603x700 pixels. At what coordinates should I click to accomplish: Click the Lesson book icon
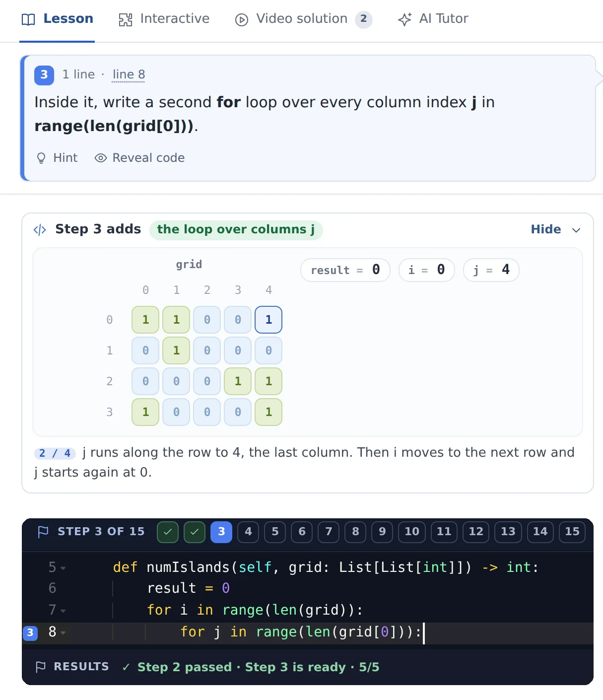(x=29, y=19)
